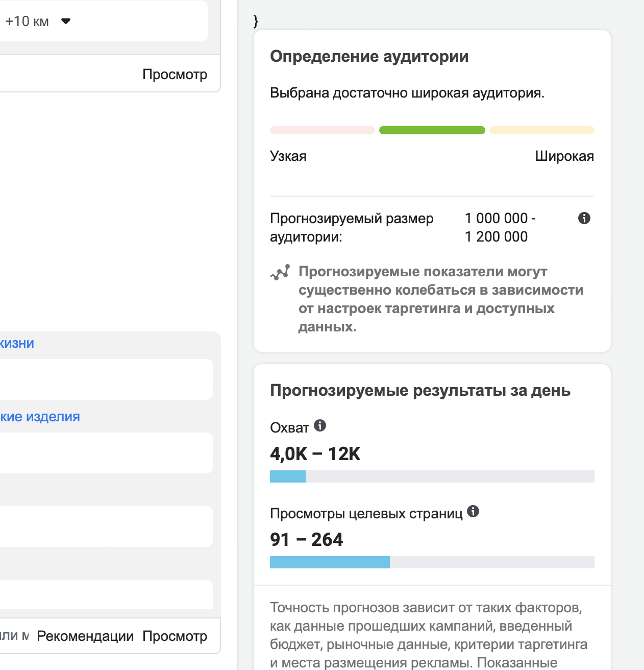The height and width of the screenshot is (670, 644).
Task: Click info icon next to Просмотры целевых страниц
Action: coord(473,511)
